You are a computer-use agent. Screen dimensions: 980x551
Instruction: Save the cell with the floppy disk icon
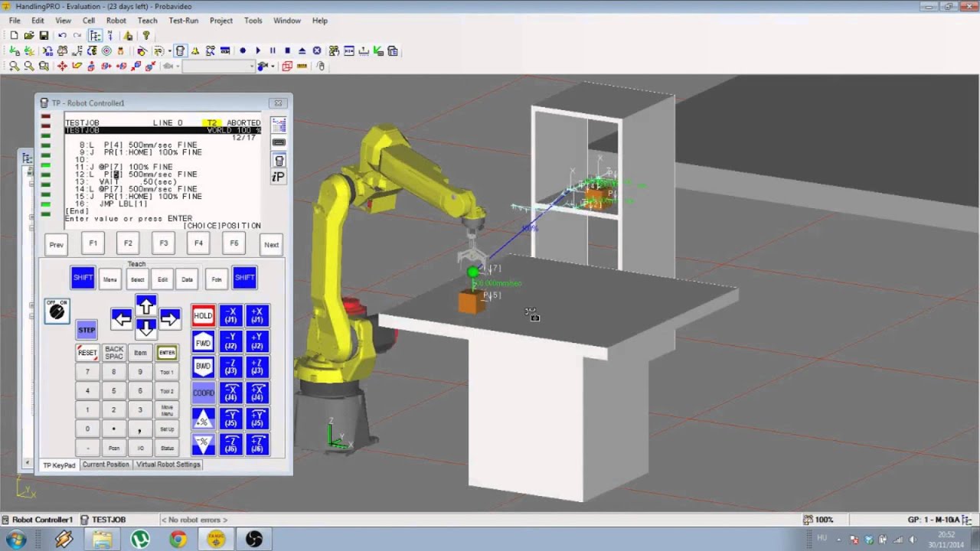click(x=44, y=35)
